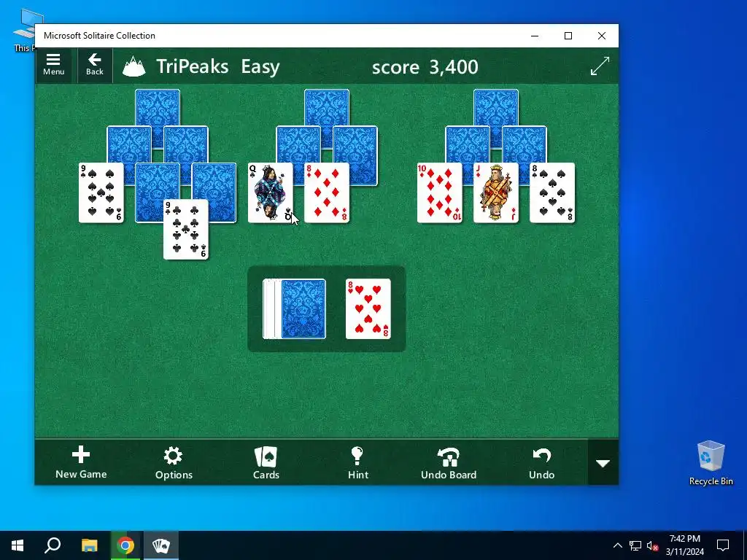Viewport: 747px width, 560px height.
Task: Select the 8 of spades card
Action: point(553,192)
